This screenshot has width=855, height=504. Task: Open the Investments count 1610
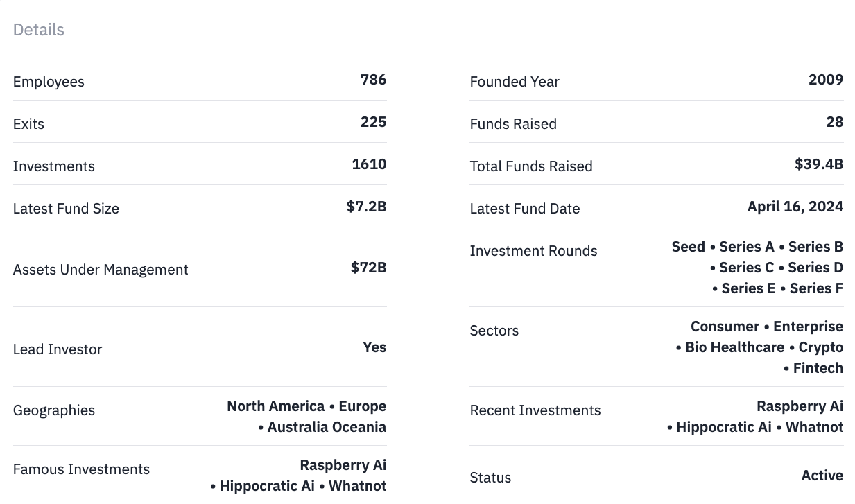(369, 164)
